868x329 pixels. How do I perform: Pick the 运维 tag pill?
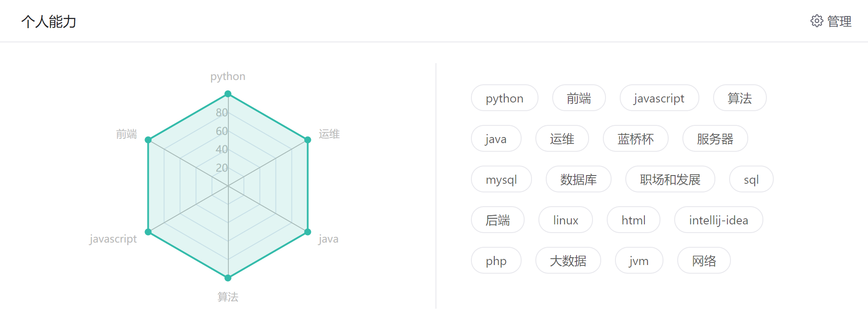pyautogui.click(x=562, y=139)
